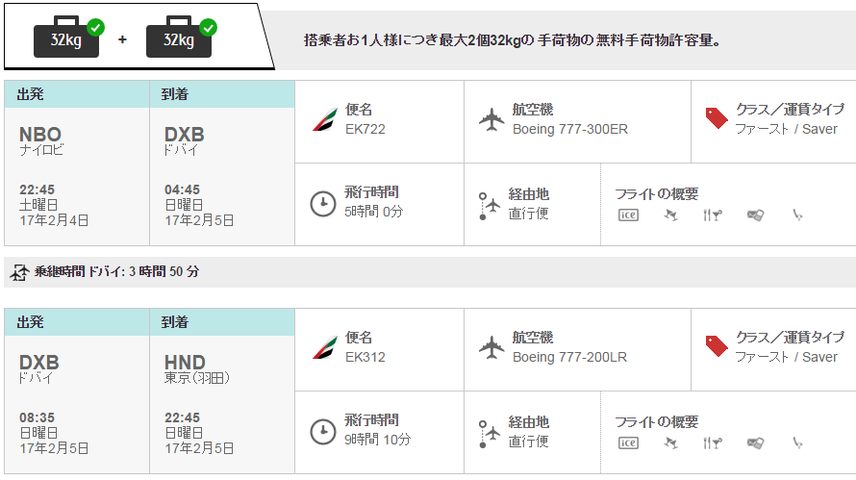The width and height of the screenshot is (856, 480).
Task: Click the ice entertainment icon for flight EK312
Action: 628,443
